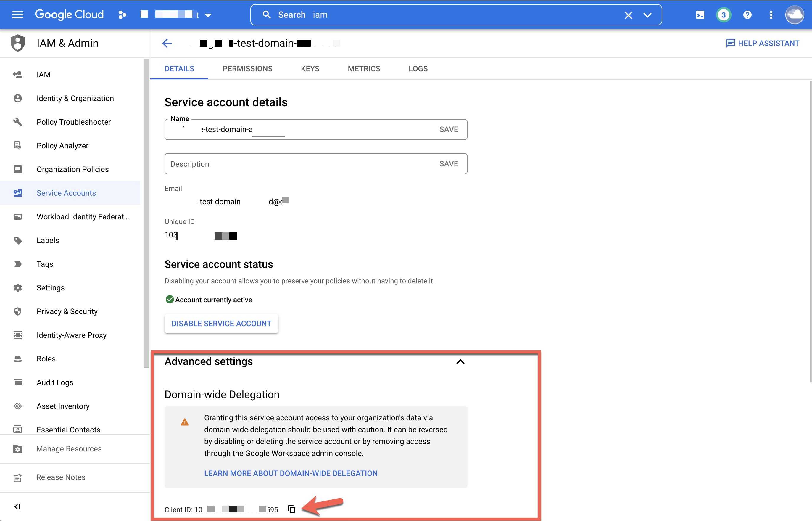Activate Cloud Shell terminal icon

pyautogui.click(x=700, y=15)
